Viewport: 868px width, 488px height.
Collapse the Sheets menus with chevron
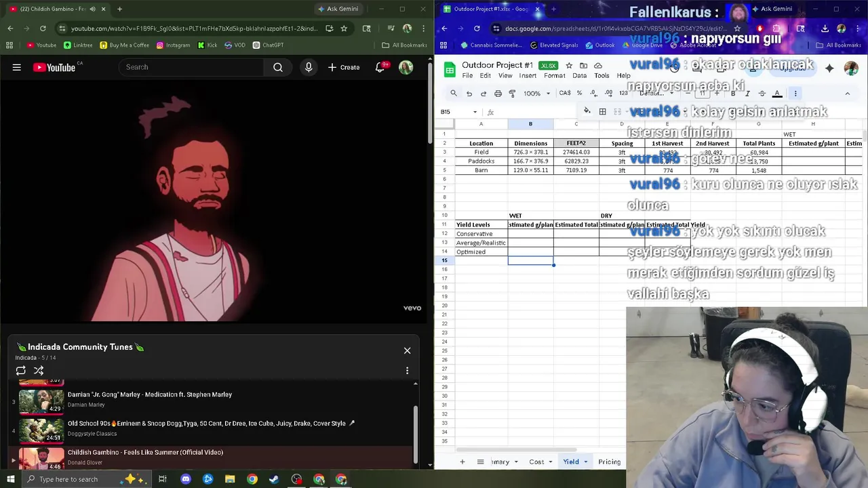pos(847,94)
